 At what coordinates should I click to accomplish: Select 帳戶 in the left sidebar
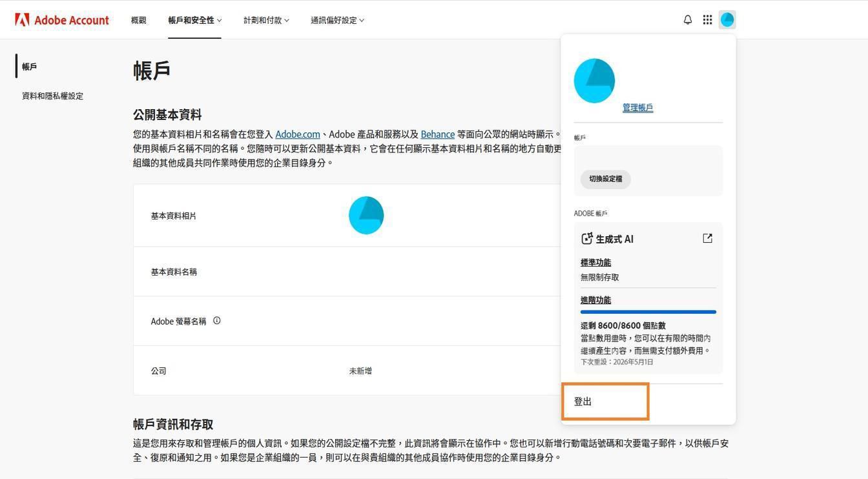[30, 66]
